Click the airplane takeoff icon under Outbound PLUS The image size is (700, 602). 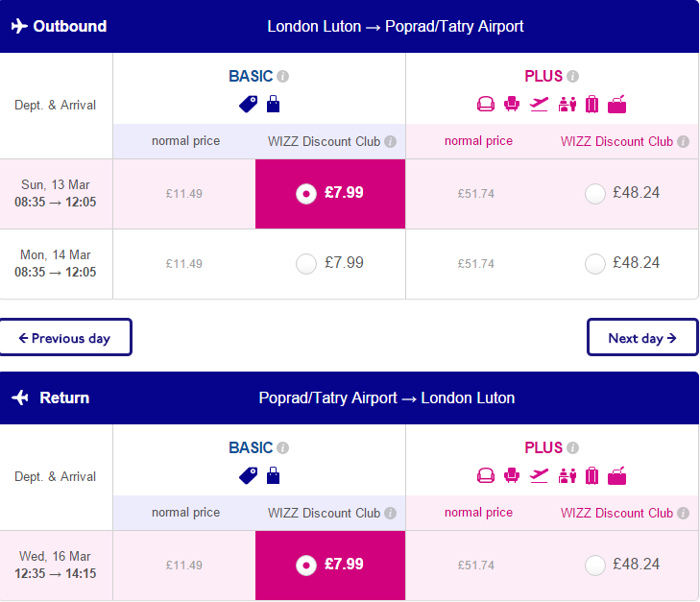[x=539, y=105]
